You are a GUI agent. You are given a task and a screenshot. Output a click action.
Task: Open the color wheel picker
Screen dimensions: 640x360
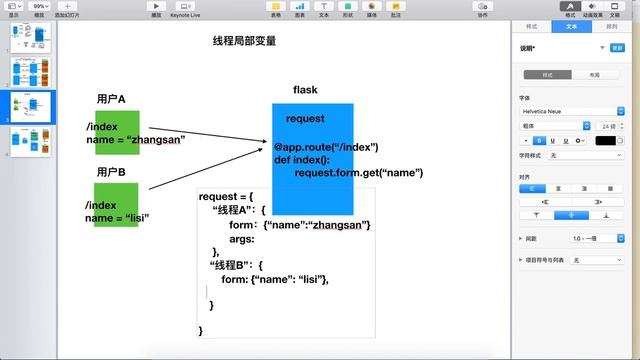pos(620,141)
